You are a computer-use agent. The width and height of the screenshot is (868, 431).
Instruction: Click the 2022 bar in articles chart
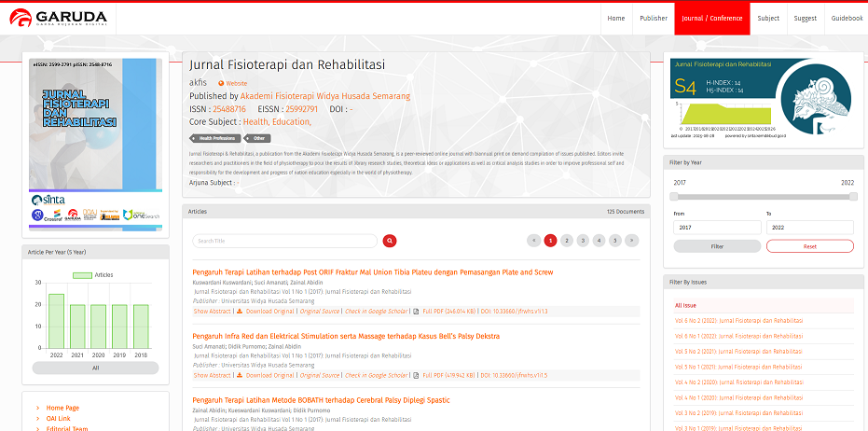click(x=57, y=321)
